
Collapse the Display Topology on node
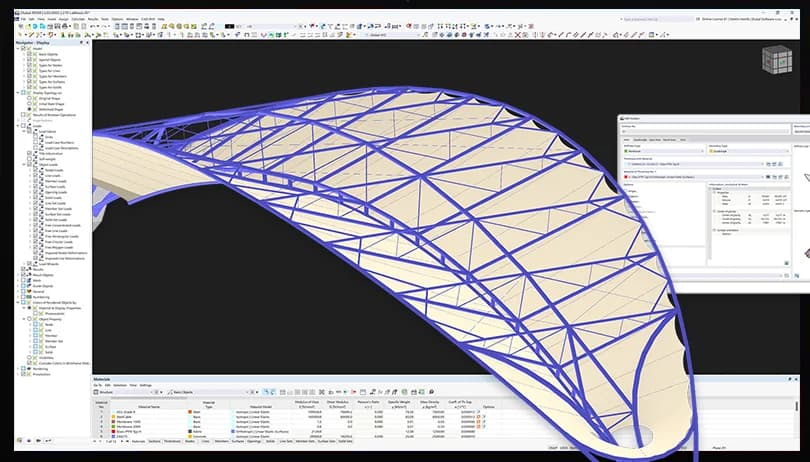pyautogui.click(x=18, y=93)
